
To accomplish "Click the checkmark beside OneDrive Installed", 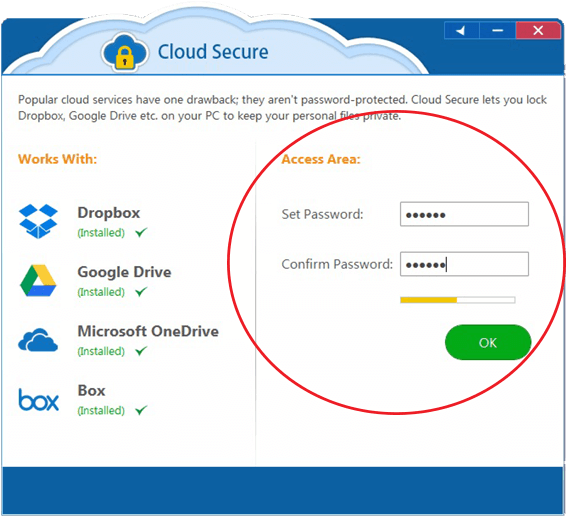I will [x=141, y=351].
